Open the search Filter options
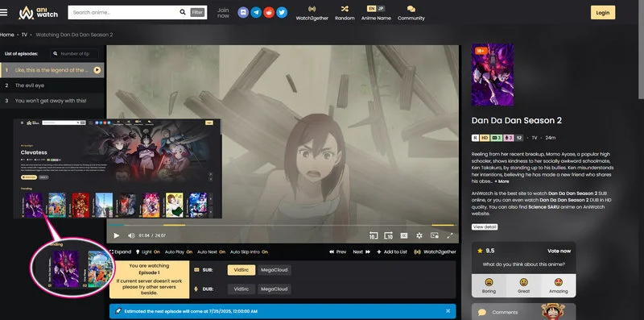Image resolution: width=644 pixels, height=320 pixels. point(197,12)
